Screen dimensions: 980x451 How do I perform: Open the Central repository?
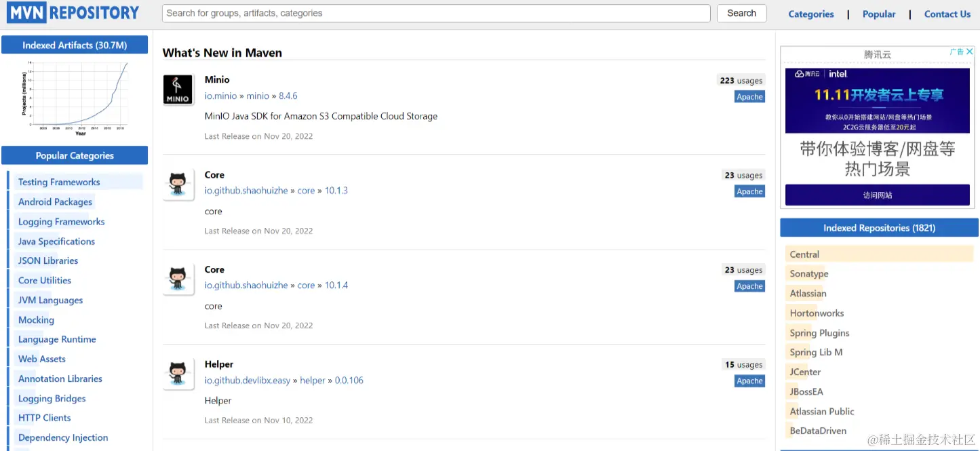coord(805,254)
